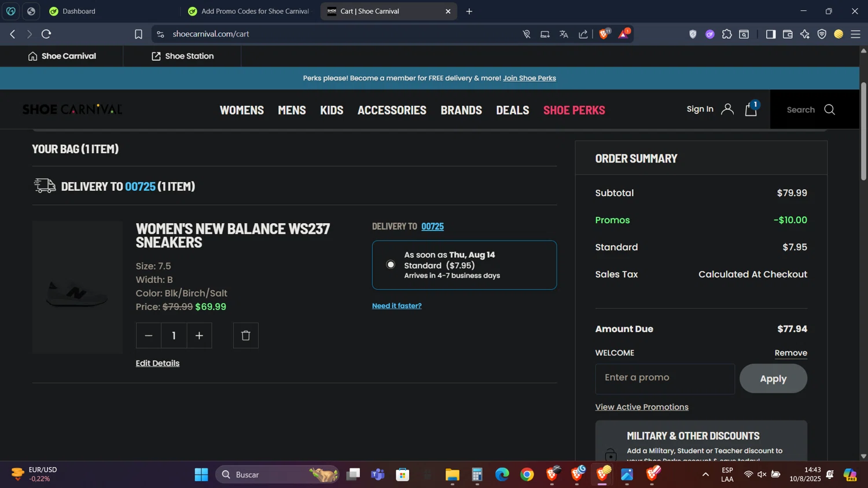Click the Military & Other Discounts card
Screen dimensions: 868x488
point(701,441)
